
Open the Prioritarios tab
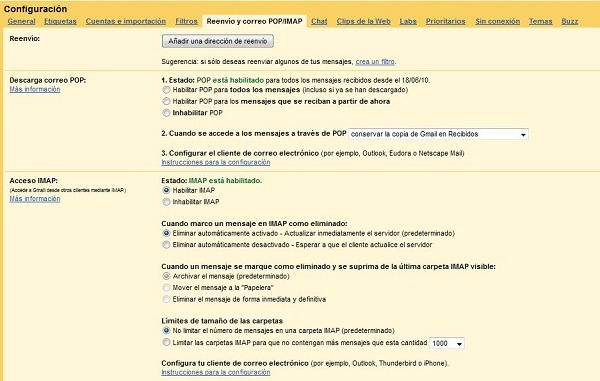(x=445, y=21)
